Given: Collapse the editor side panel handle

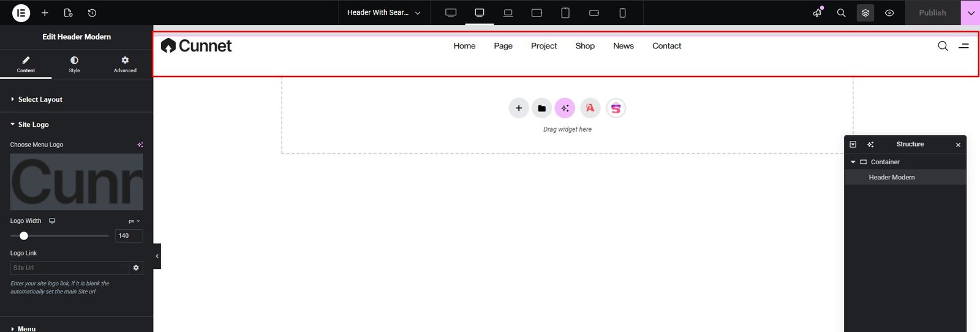Looking at the screenshot, I should coord(157,256).
